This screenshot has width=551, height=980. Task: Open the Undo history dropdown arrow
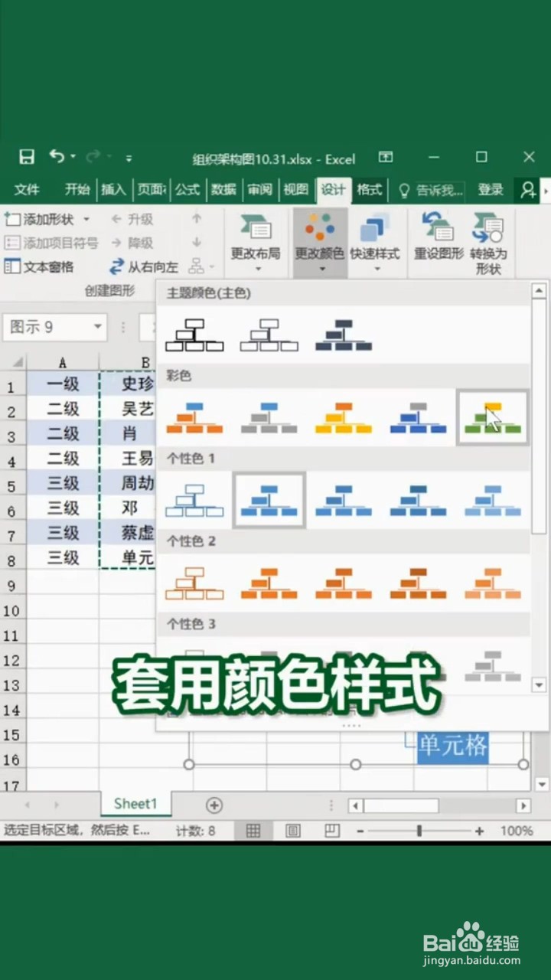73,158
